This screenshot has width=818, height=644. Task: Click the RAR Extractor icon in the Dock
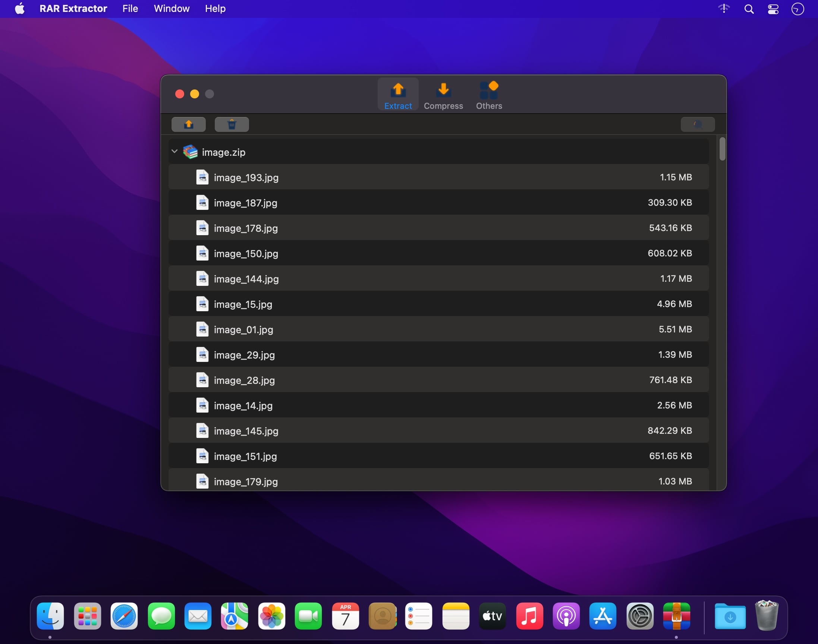click(x=676, y=616)
